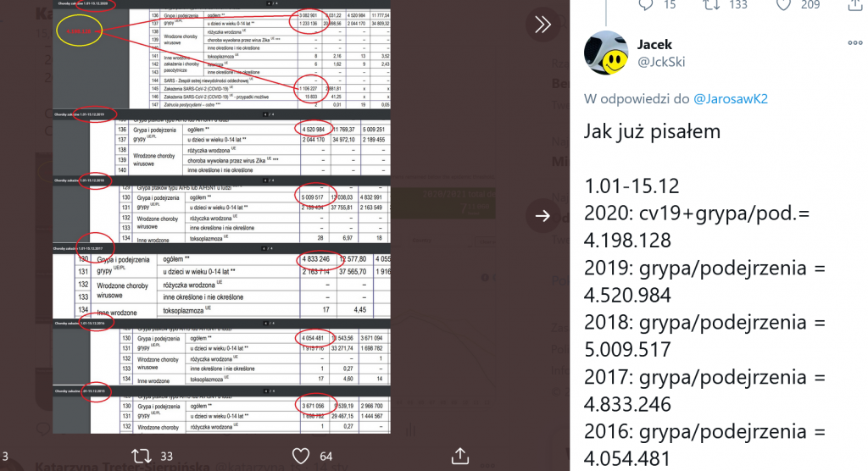868x471 pixels.
Task: Go to the next image arrow
Action: point(542,218)
